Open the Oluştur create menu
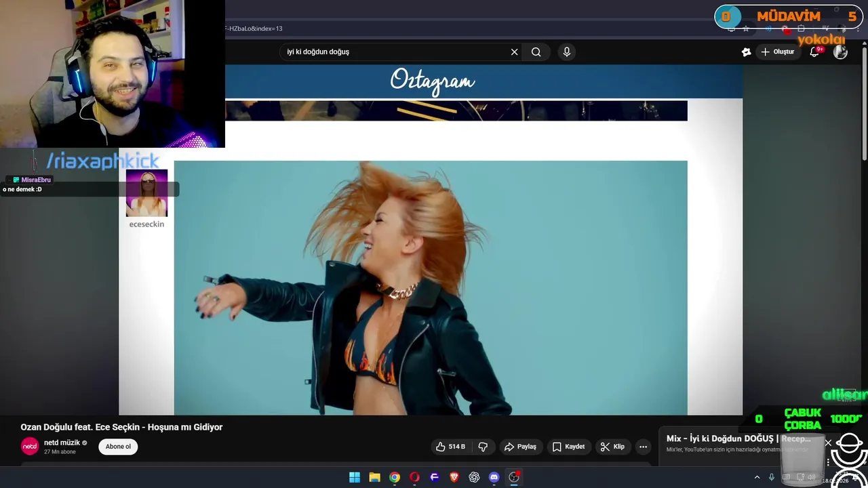The image size is (868, 488). click(777, 52)
